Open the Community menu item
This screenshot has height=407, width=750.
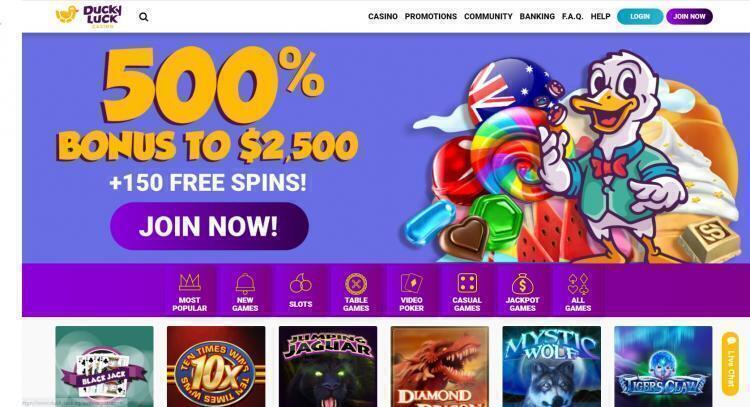click(488, 16)
